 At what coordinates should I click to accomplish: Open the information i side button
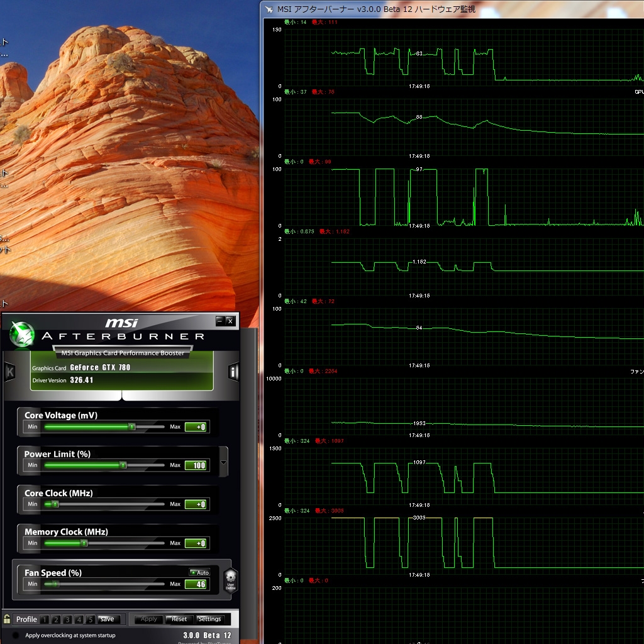pyautogui.click(x=233, y=372)
